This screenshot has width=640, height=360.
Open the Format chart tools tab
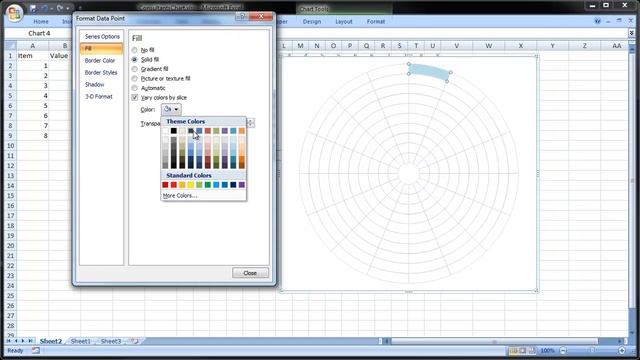click(376, 22)
